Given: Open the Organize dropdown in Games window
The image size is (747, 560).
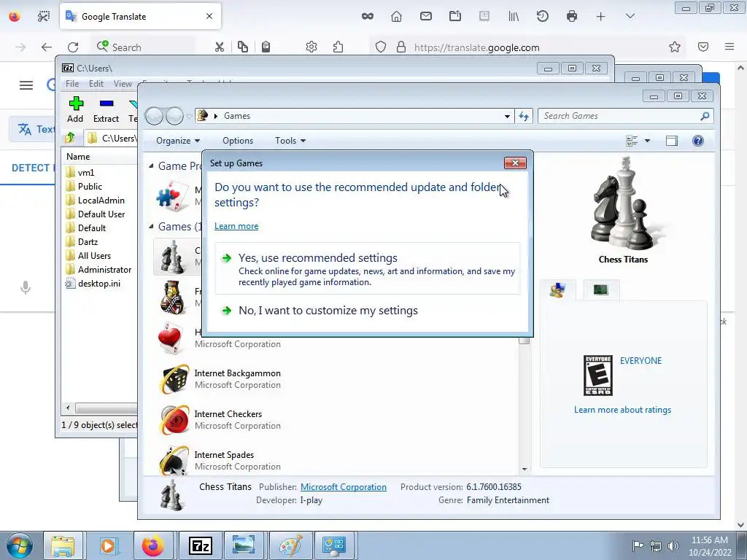Looking at the screenshot, I should (178, 141).
